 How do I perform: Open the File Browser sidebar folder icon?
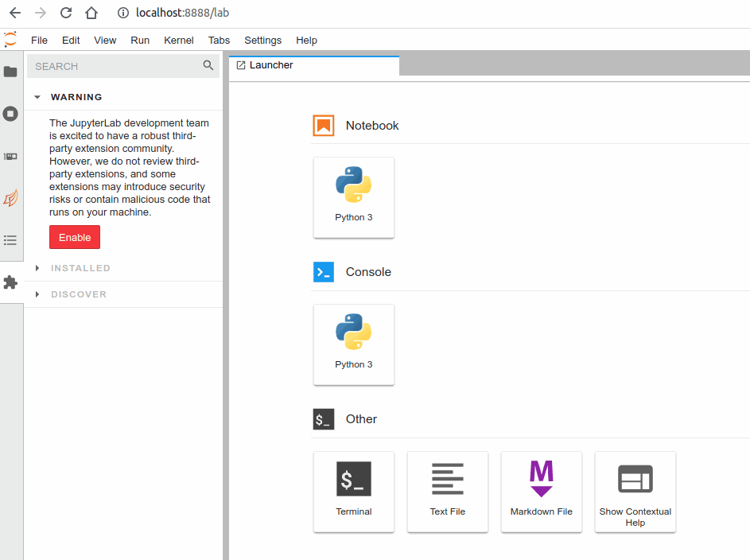click(x=10, y=72)
